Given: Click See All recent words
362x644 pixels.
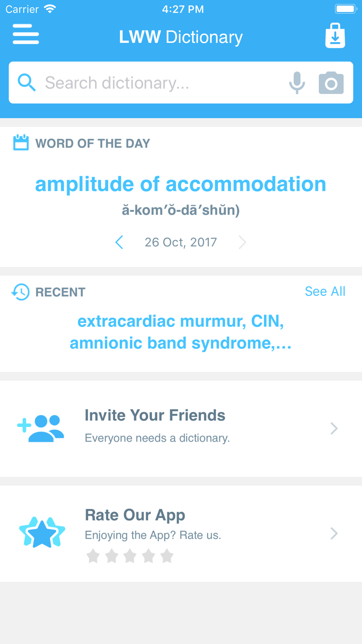Looking at the screenshot, I should click(325, 291).
